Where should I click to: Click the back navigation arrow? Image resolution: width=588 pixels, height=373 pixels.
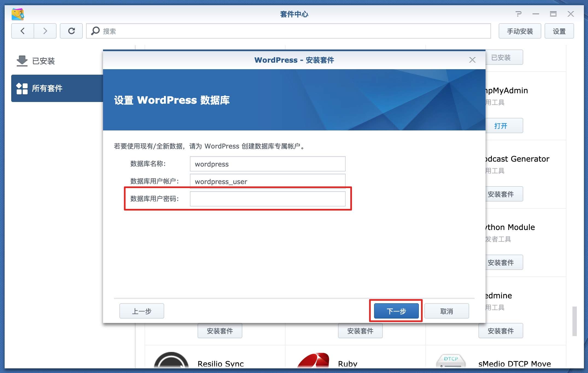pyautogui.click(x=23, y=31)
